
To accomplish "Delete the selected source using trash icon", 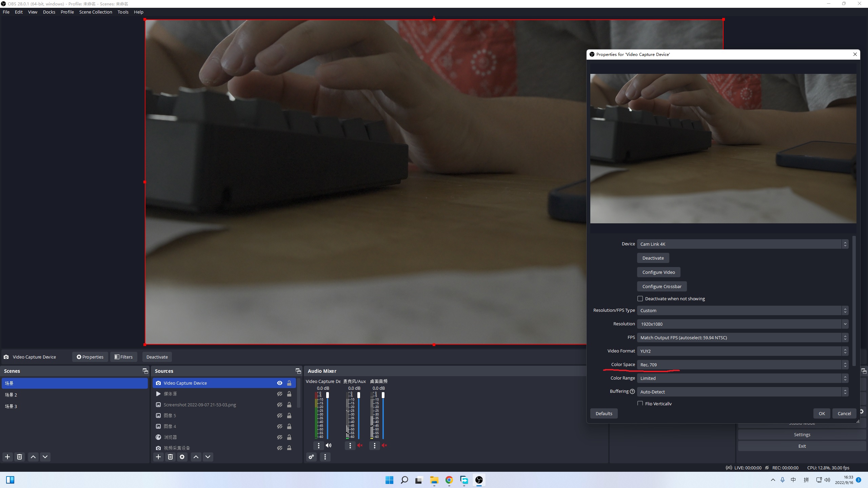I will [170, 457].
